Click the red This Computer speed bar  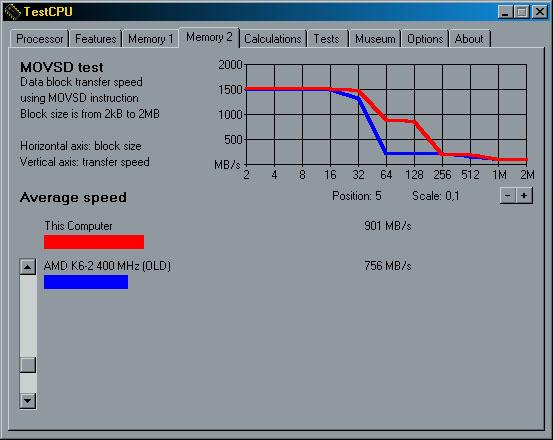point(94,242)
